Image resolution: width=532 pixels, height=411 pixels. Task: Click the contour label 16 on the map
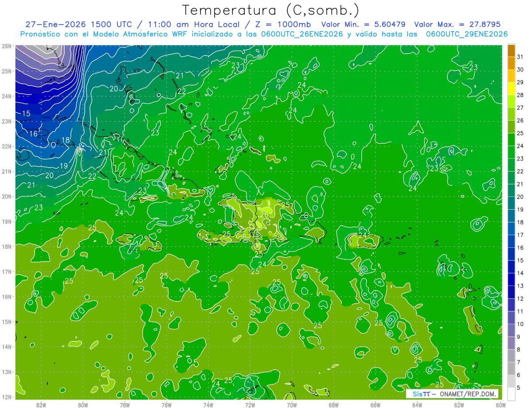[33, 134]
